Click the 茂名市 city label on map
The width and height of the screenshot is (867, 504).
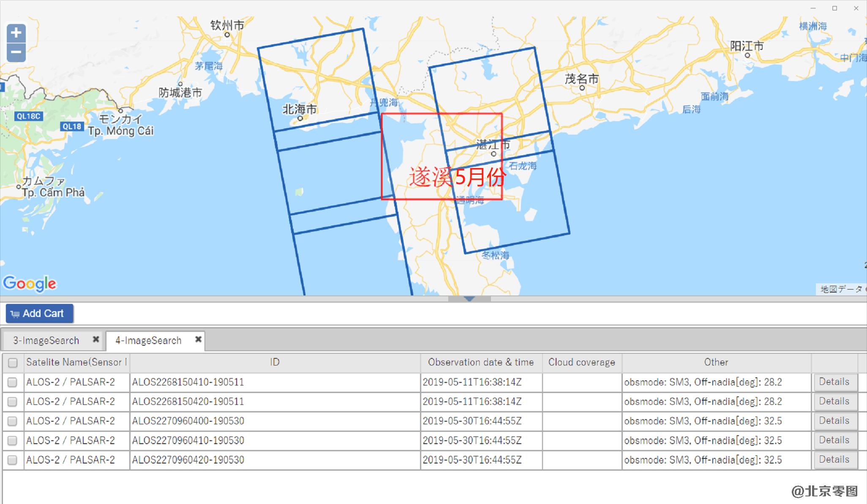pyautogui.click(x=582, y=79)
